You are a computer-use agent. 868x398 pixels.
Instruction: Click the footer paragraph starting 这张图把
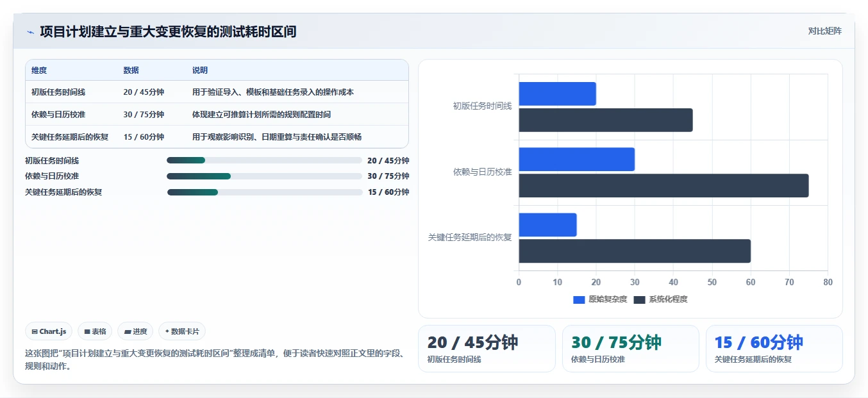pos(215,360)
